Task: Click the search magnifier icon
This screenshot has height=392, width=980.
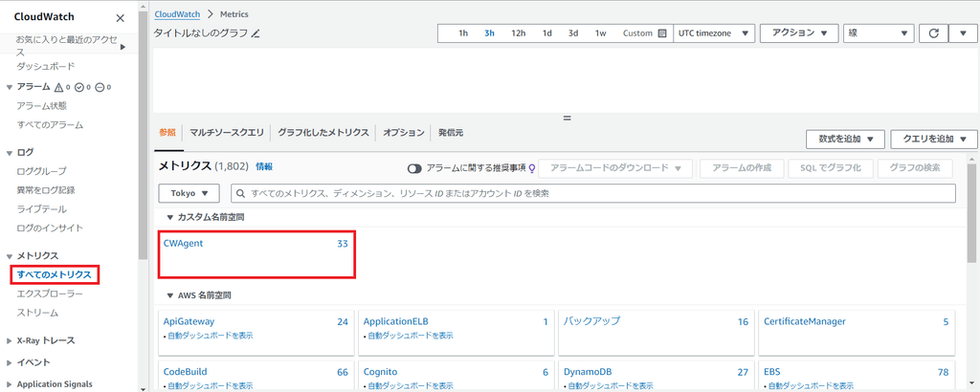Action: (x=241, y=193)
